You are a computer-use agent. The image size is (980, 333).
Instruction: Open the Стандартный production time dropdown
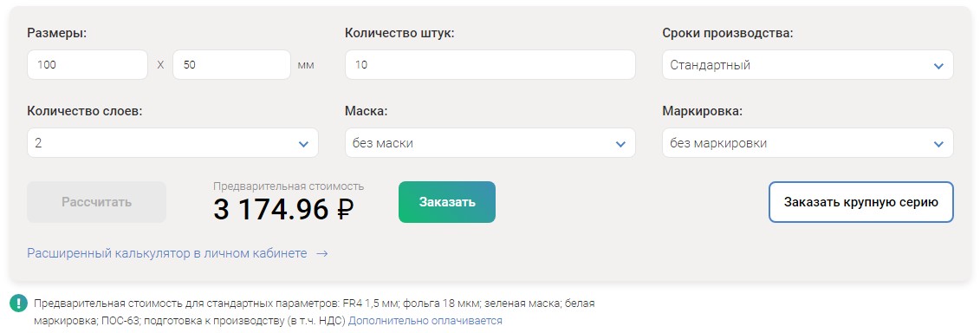click(808, 64)
